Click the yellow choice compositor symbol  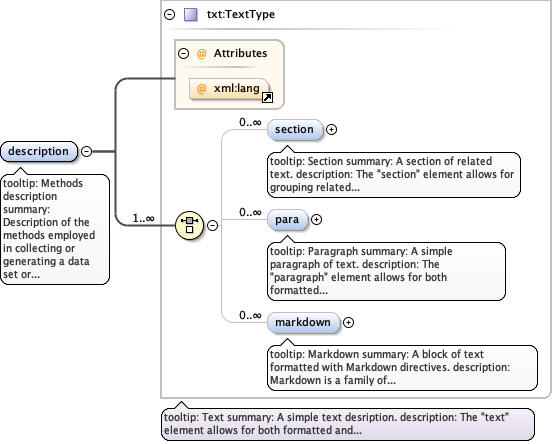coord(189,225)
